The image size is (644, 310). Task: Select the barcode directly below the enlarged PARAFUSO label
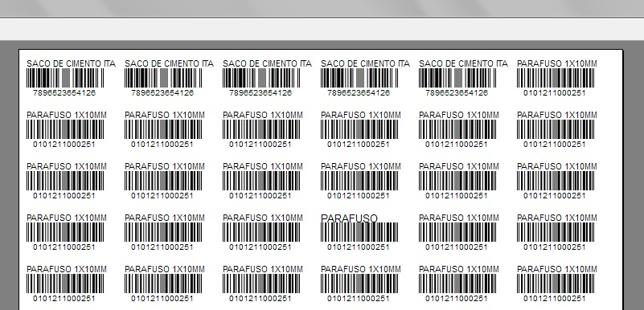[x=359, y=283]
